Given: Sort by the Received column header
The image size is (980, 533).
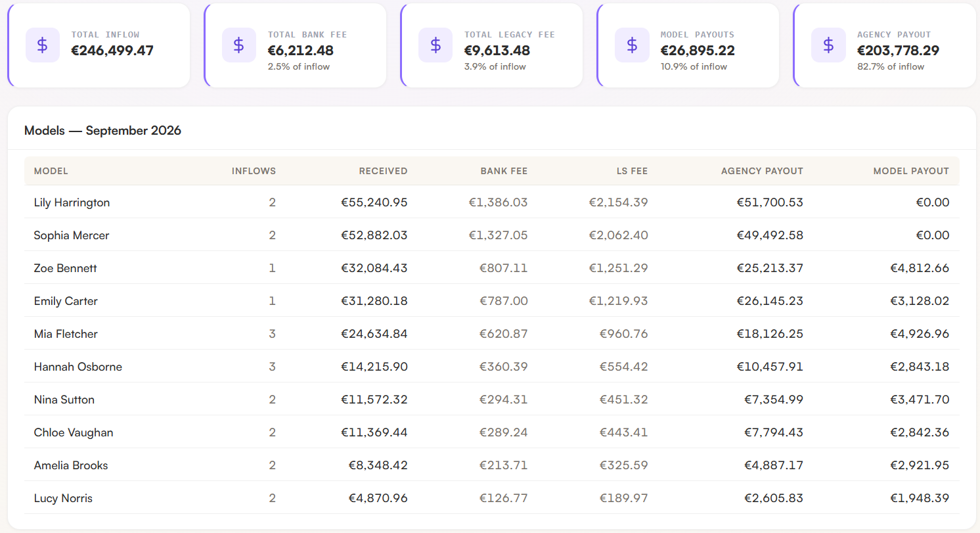Looking at the screenshot, I should pyautogui.click(x=383, y=171).
